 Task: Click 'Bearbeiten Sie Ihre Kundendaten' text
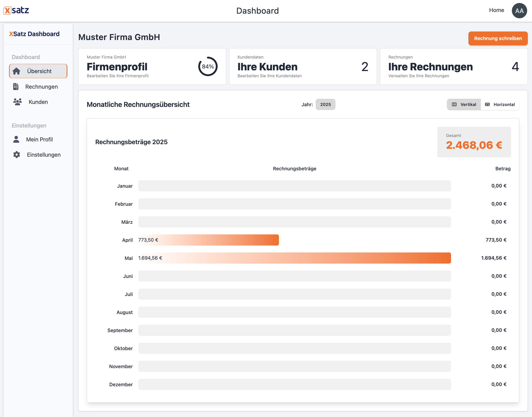[269, 76]
